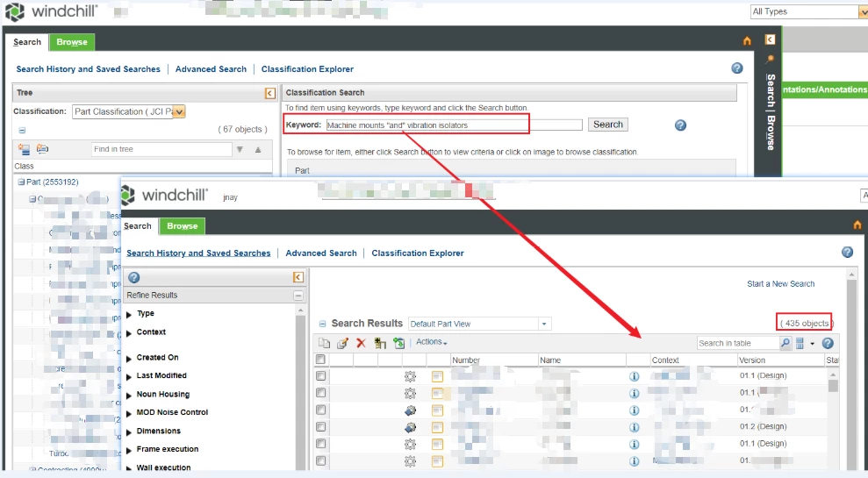Click the copy icon in results toolbar
The width and height of the screenshot is (868, 478).
coord(325,343)
